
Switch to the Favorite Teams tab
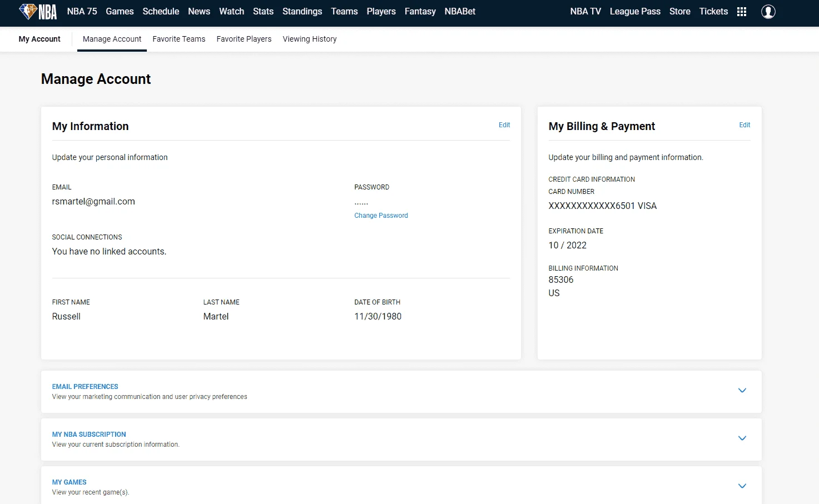(x=179, y=39)
